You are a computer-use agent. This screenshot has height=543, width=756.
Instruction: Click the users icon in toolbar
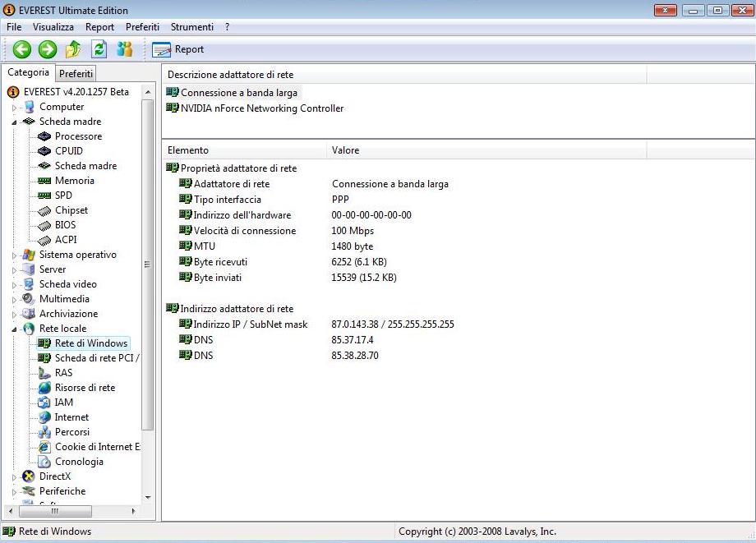[x=124, y=49]
